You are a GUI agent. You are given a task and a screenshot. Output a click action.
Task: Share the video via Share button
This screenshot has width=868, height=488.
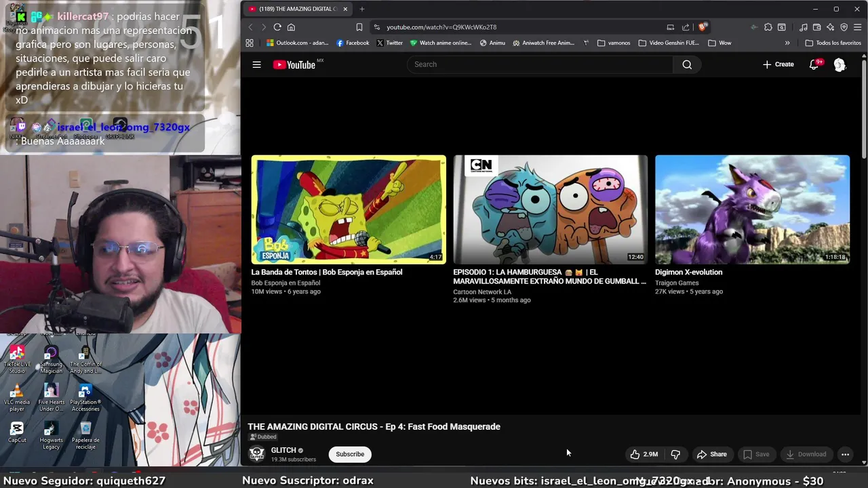(x=712, y=454)
